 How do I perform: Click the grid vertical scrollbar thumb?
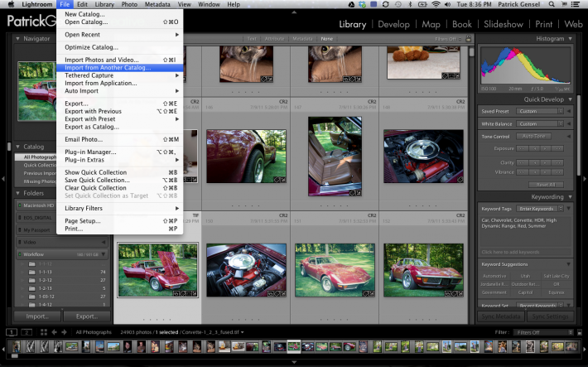471,51
